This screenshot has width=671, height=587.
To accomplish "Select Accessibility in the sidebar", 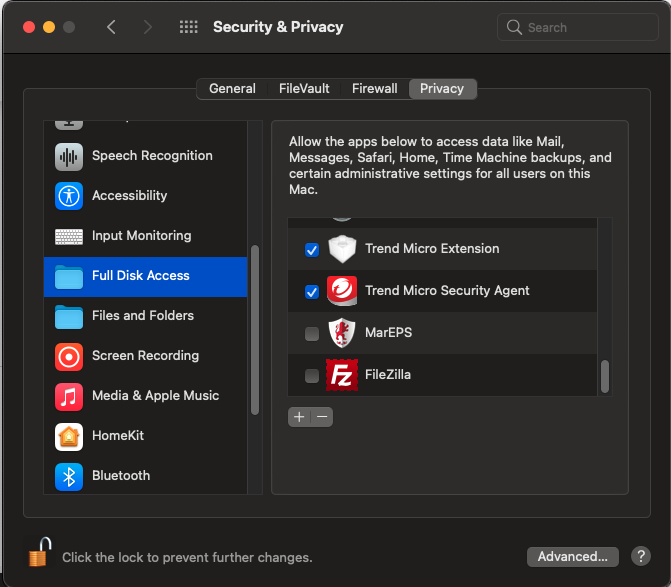I will point(145,196).
